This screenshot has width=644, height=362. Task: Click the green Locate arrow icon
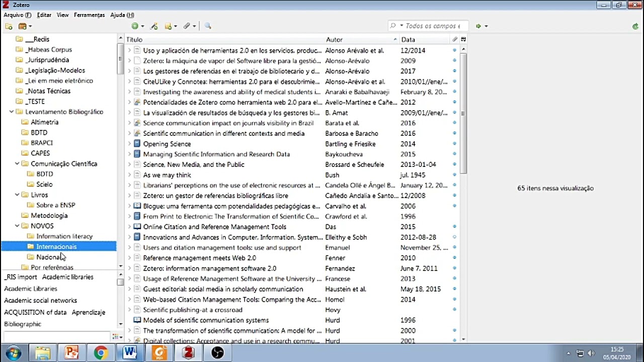coord(478,26)
